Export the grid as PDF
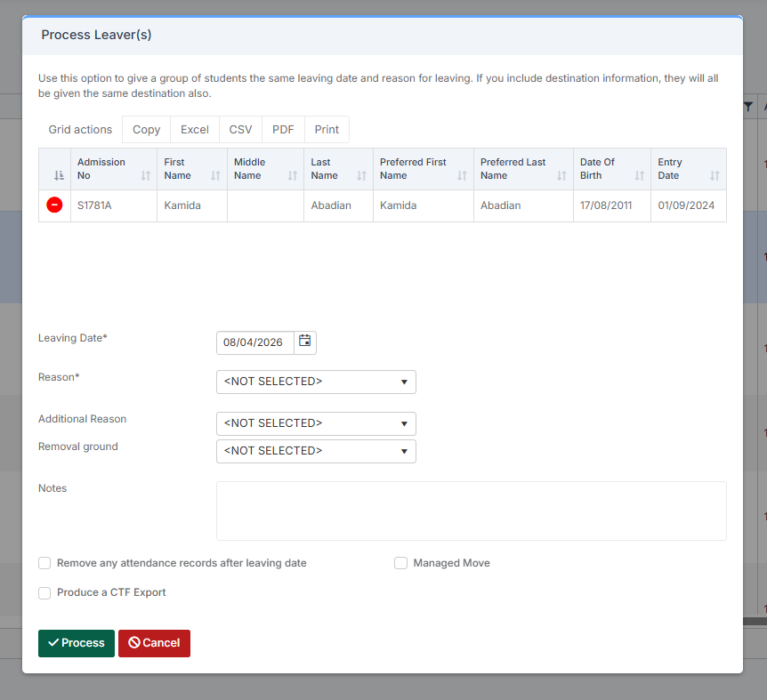Image resolution: width=767 pixels, height=700 pixels. (283, 130)
